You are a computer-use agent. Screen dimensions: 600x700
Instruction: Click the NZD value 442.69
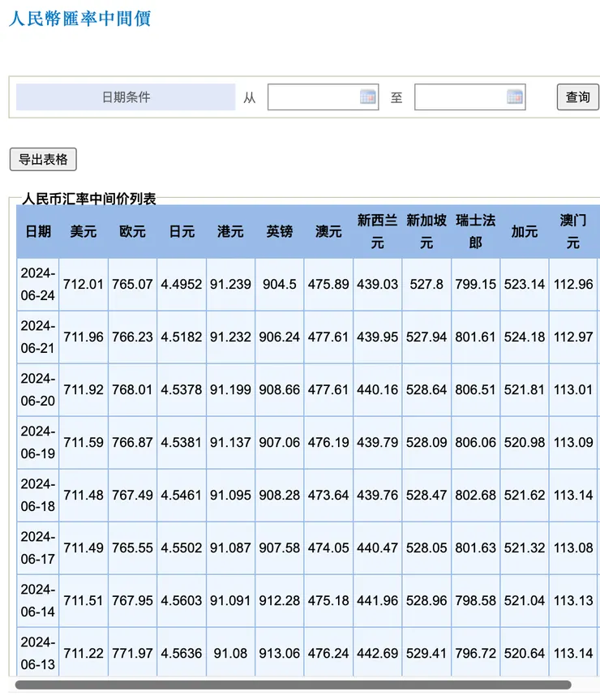(x=377, y=653)
